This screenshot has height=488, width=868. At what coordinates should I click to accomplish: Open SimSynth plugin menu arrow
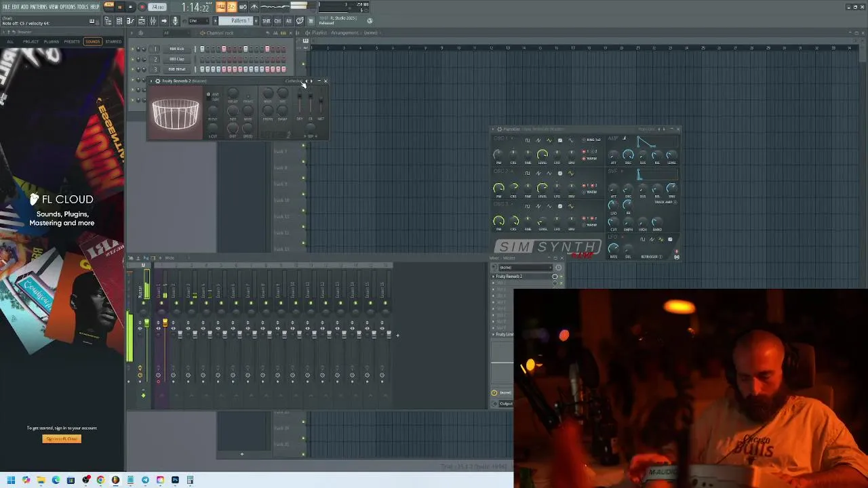[493, 129]
